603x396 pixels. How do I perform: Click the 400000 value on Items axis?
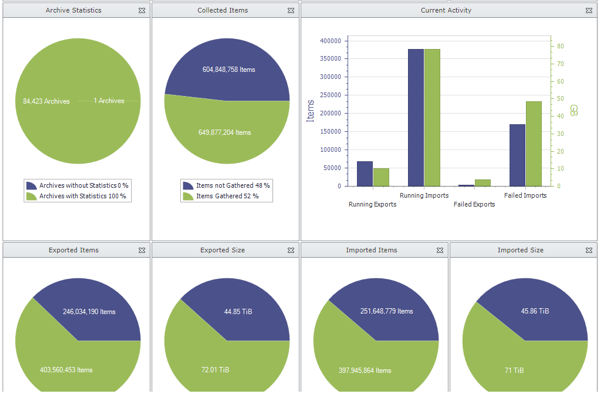[330, 41]
